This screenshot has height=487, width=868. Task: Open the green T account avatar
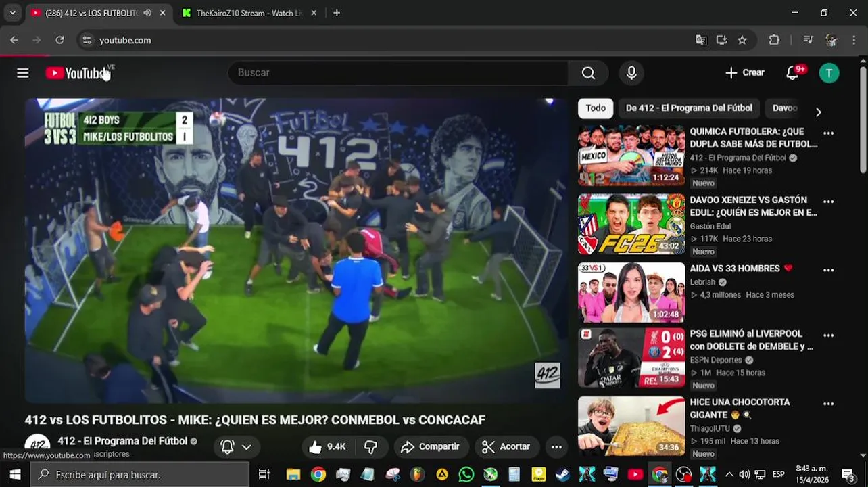tap(829, 73)
